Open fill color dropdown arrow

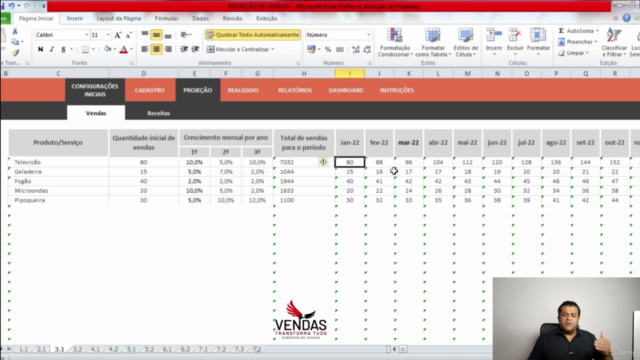(115, 49)
